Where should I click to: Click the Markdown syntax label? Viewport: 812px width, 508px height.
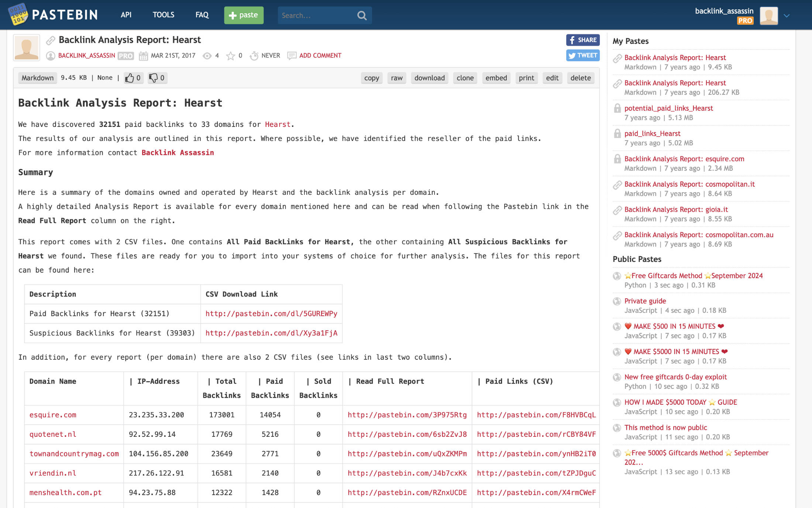pos(37,78)
